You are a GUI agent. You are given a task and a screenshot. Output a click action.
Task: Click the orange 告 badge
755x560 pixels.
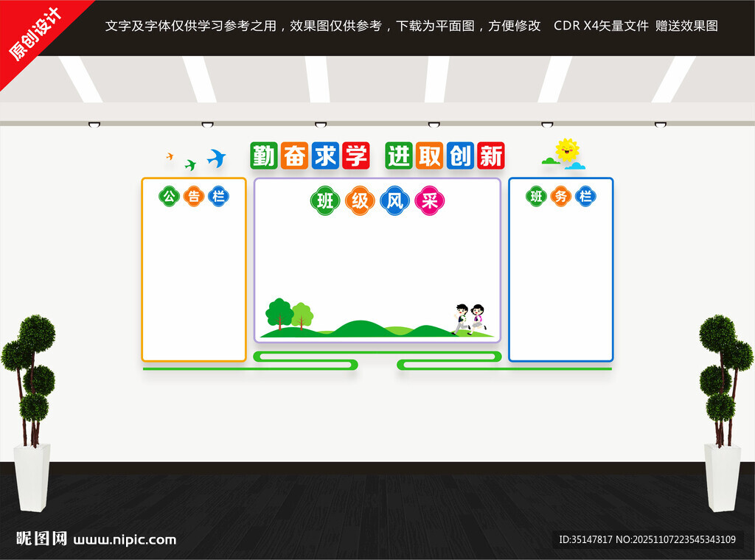[x=194, y=196]
